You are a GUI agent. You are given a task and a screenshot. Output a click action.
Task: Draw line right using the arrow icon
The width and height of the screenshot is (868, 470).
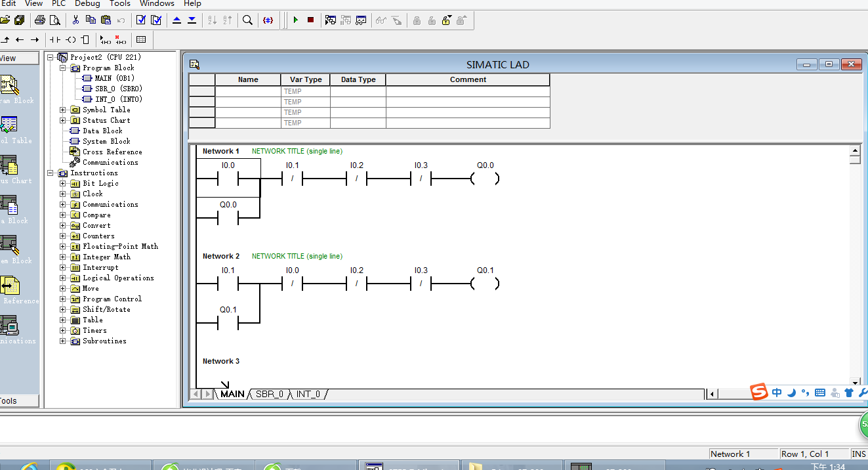[34, 39]
